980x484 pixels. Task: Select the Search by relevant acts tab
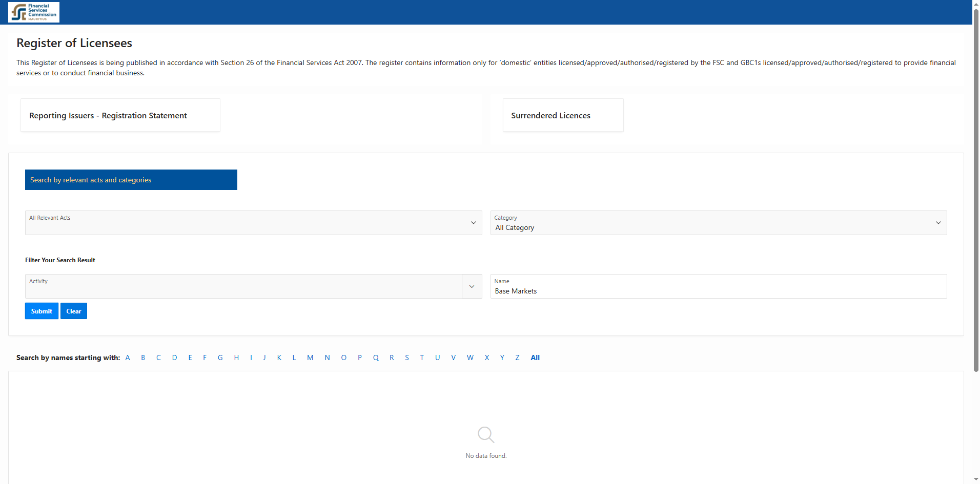(x=131, y=180)
